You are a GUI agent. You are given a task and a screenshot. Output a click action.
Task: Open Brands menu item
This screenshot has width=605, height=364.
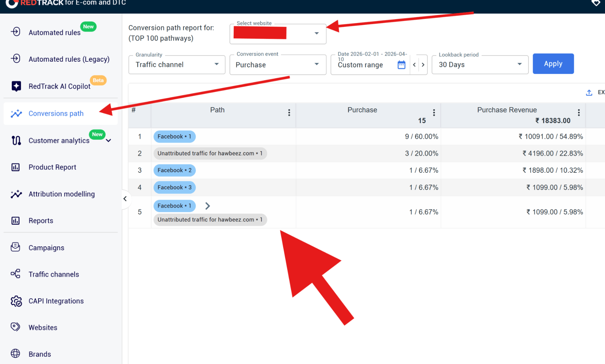[x=61, y=354]
